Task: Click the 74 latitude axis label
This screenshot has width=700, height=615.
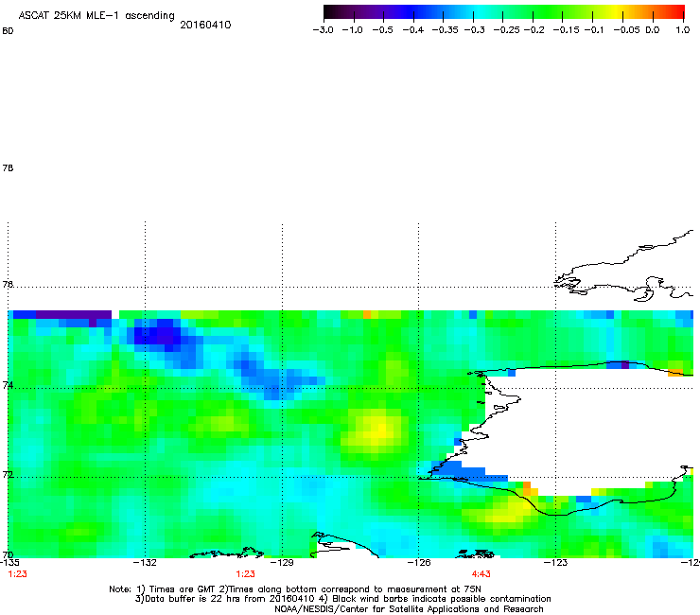Action: (8, 385)
